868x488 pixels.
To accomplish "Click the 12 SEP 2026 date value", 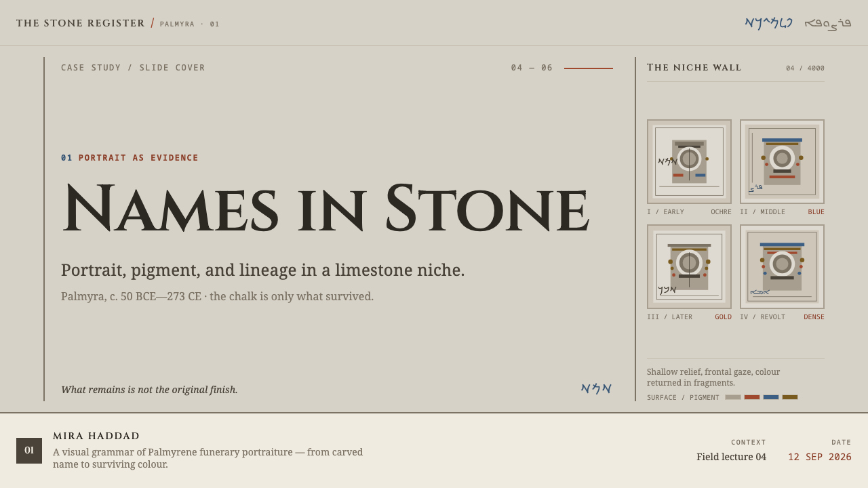I will [x=820, y=457].
